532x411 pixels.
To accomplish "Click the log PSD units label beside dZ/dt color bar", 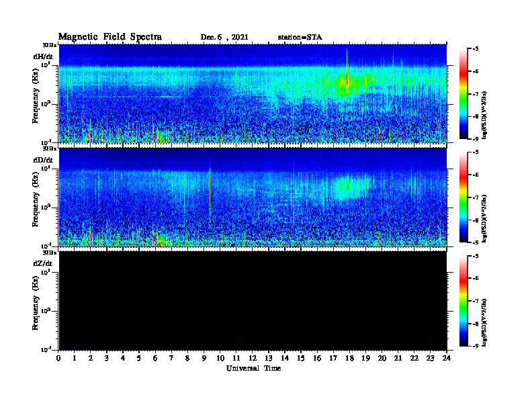I will pyautogui.click(x=484, y=322).
